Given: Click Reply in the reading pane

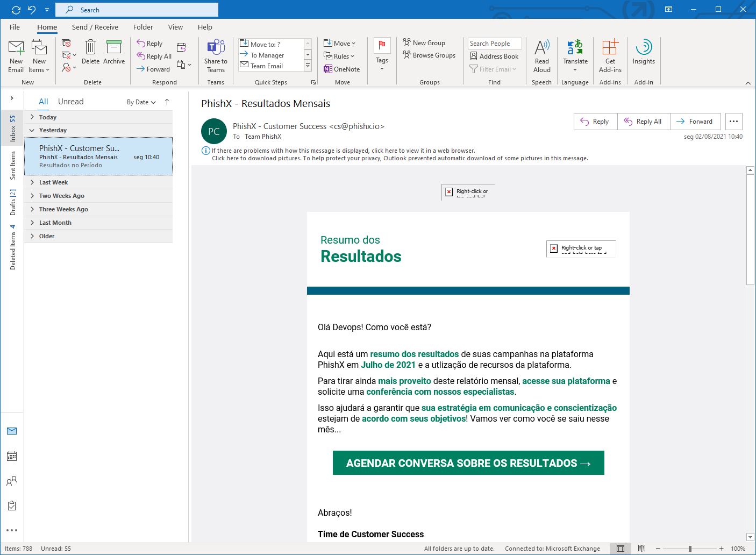Looking at the screenshot, I should coord(595,122).
